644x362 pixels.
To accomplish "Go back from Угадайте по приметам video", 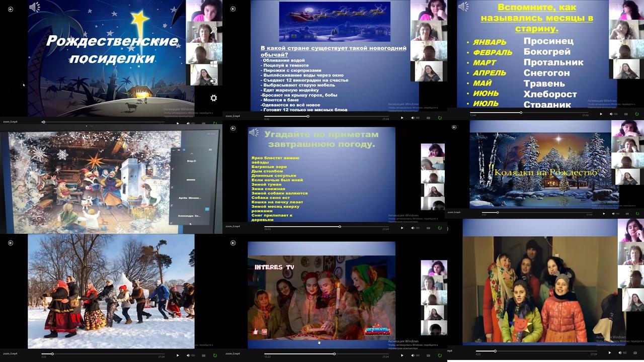I will 233,128.
